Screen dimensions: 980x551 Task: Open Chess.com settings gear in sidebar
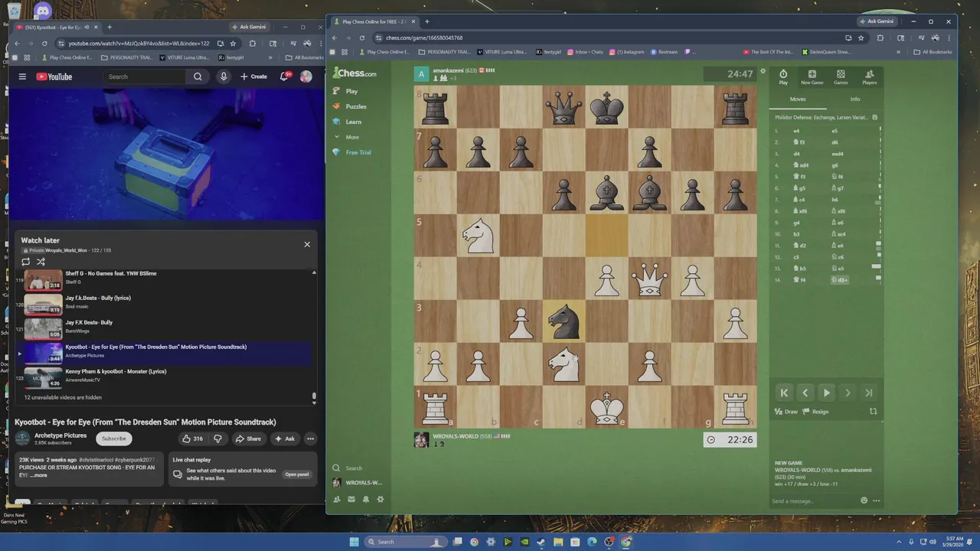coord(381,500)
